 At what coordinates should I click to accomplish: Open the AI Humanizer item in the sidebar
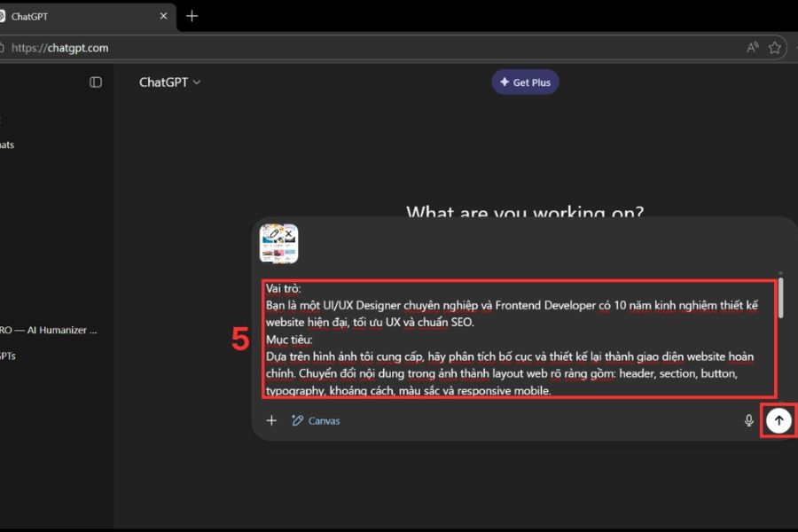tap(49, 330)
